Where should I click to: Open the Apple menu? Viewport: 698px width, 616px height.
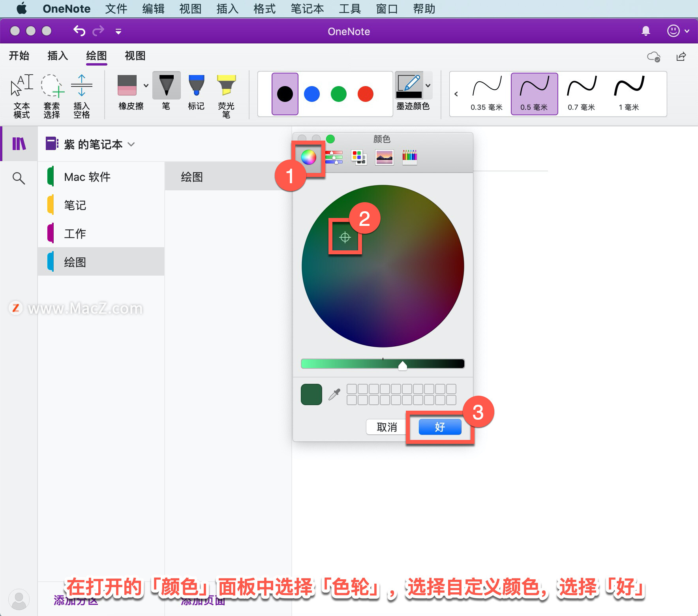[22, 8]
